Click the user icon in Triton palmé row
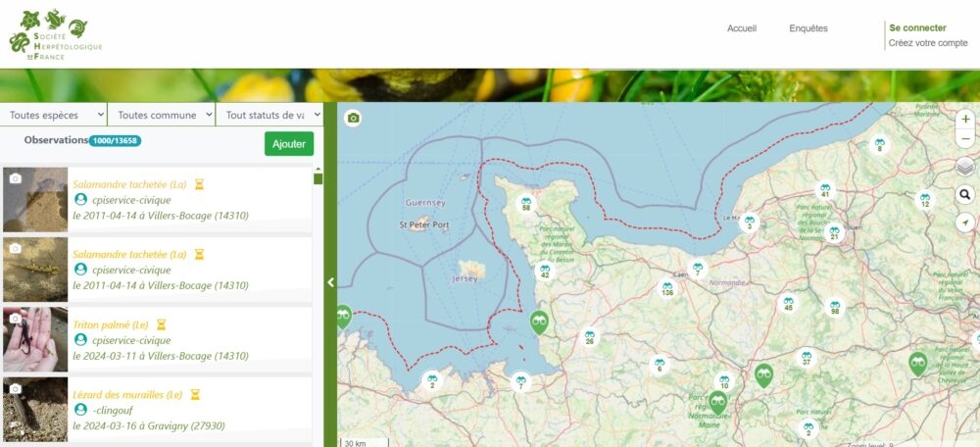 80,339
